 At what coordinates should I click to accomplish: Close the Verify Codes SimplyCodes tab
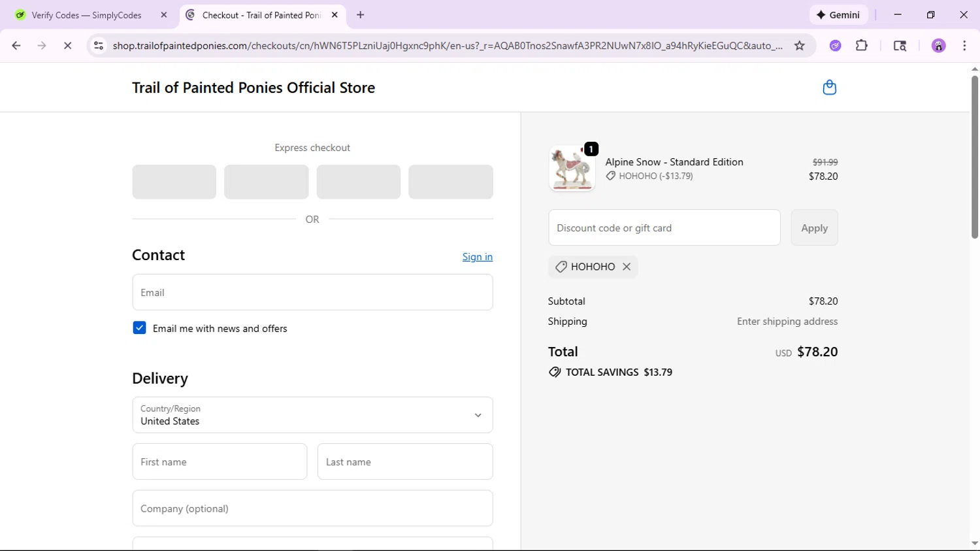pos(164,15)
